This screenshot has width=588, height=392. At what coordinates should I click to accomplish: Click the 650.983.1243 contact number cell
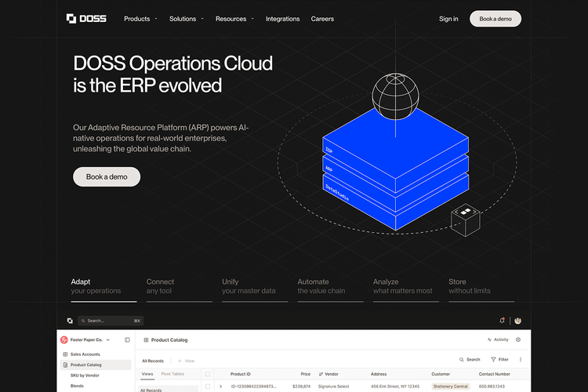point(492,387)
